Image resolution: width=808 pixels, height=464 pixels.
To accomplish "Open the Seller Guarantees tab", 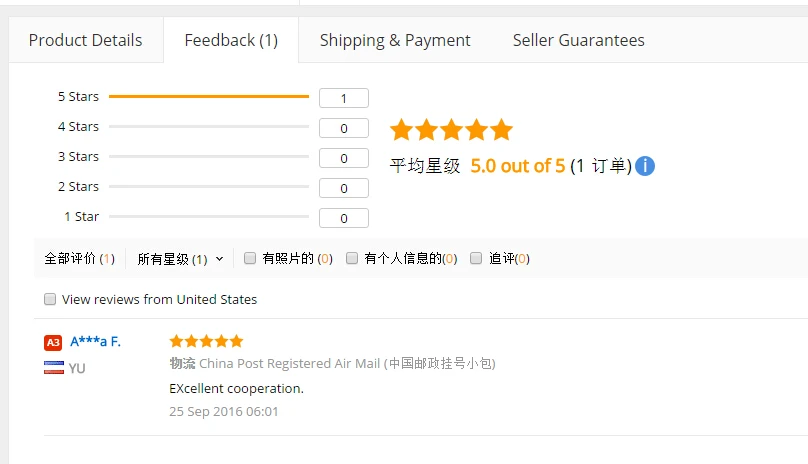I will 578,41.
